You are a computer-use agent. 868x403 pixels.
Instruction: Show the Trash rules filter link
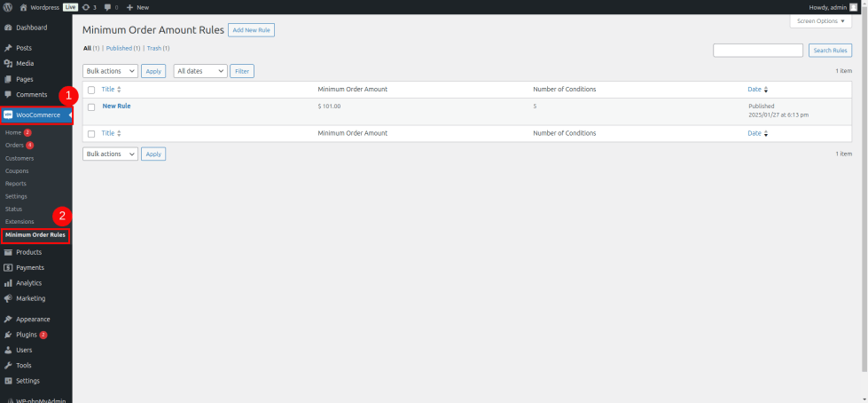click(x=154, y=48)
